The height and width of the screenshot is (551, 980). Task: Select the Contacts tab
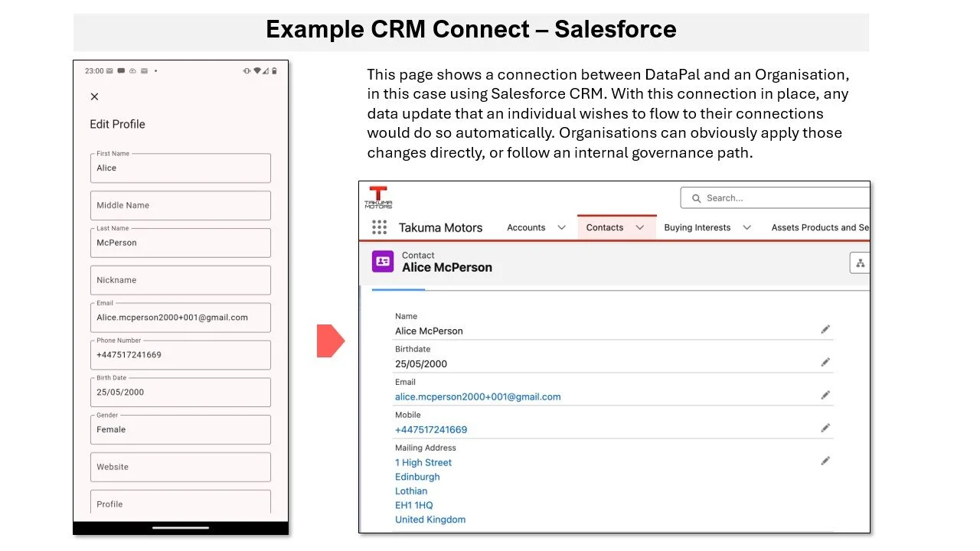605,227
